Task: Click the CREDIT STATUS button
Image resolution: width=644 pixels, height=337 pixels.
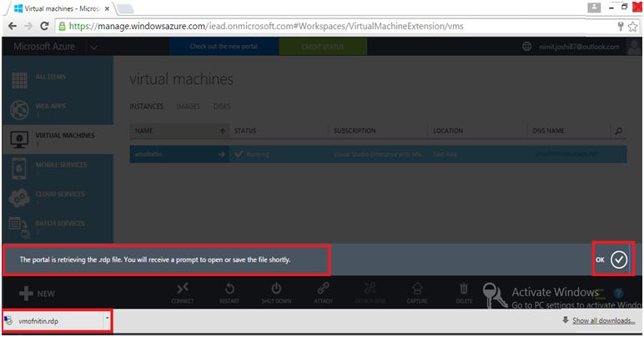Action: (x=323, y=47)
